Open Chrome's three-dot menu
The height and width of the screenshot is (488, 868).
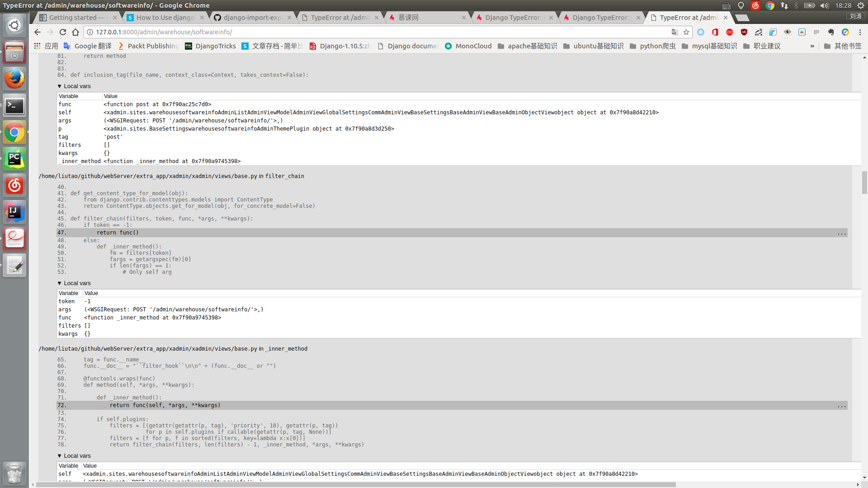pos(860,32)
